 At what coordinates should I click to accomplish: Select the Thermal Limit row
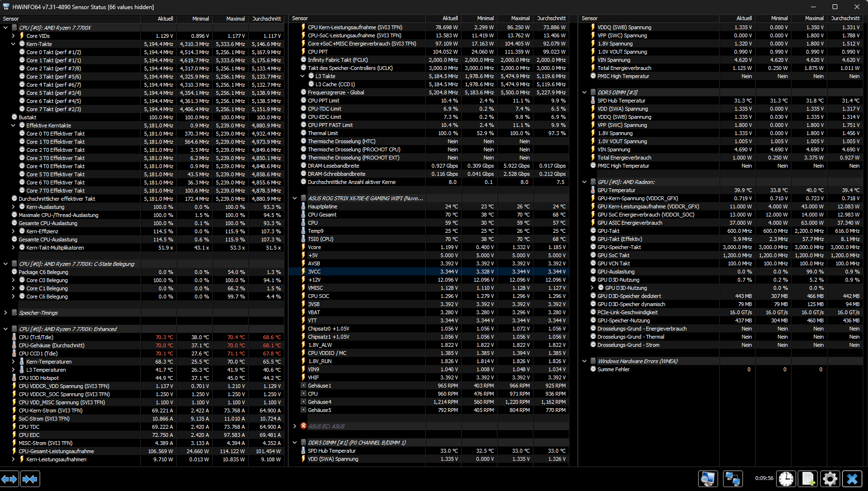(x=428, y=133)
